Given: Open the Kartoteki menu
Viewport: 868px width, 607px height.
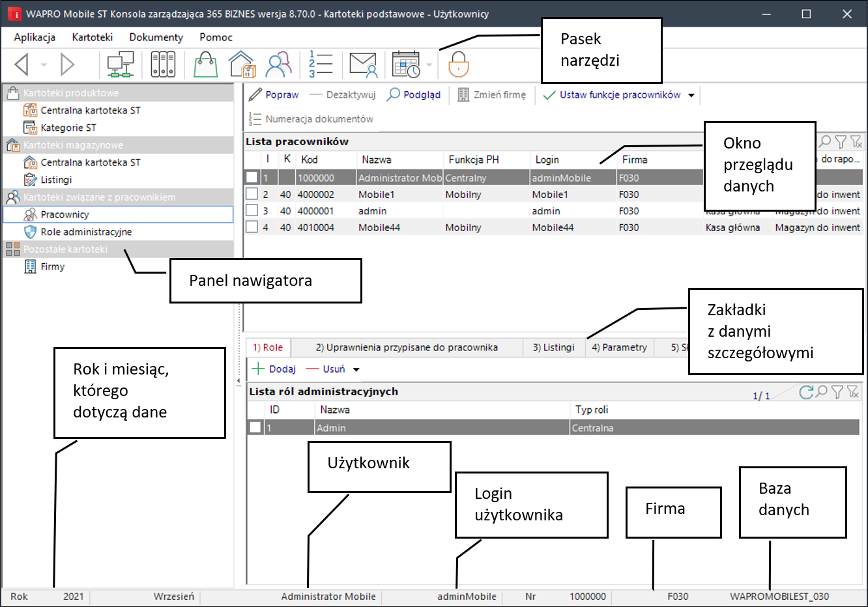Looking at the screenshot, I should [x=93, y=37].
